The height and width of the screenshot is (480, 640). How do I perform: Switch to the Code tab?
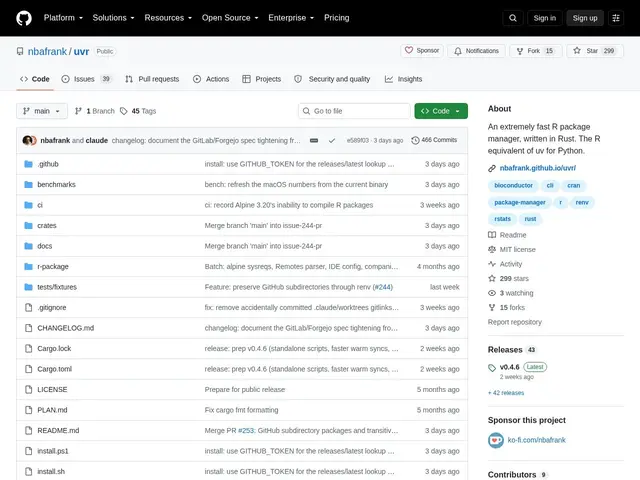point(35,79)
